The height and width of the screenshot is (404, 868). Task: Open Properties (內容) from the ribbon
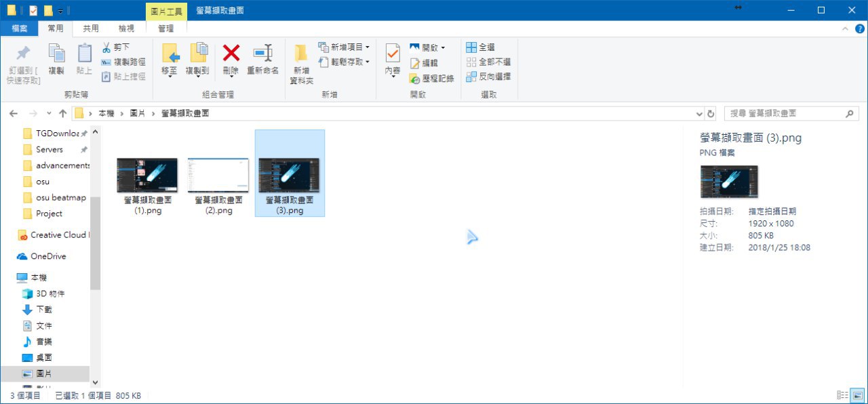pyautogui.click(x=393, y=54)
